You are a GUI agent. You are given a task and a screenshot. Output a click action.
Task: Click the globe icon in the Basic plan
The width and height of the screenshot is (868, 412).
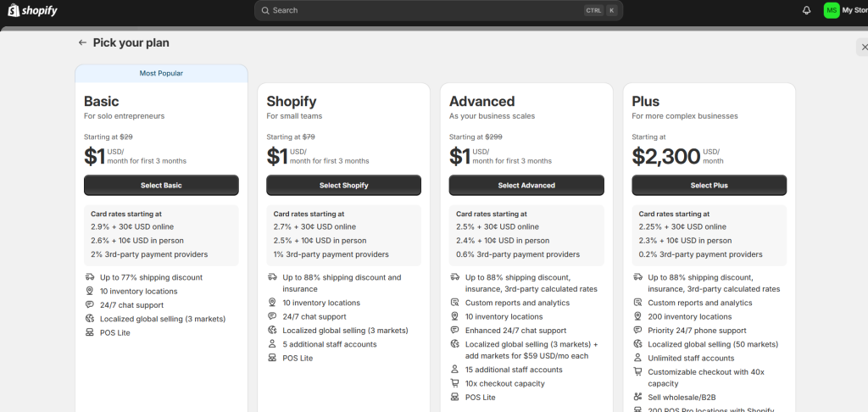tap(90, 319)
